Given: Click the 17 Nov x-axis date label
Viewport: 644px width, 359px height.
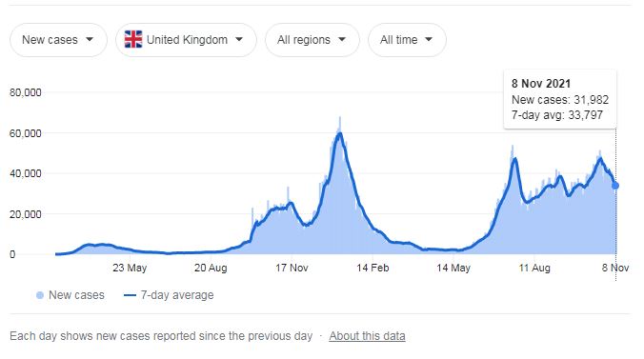Looking at the screenshot, I should [x=292, y=268].
